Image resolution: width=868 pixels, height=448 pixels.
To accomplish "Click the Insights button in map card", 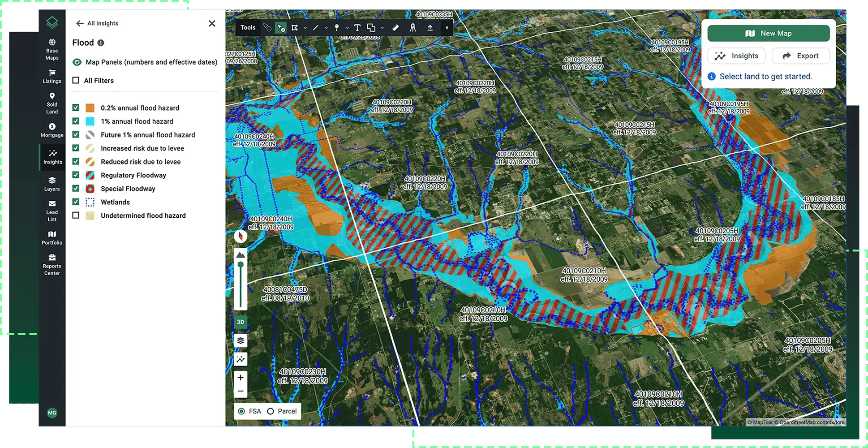I will click(x=737, y=56).
